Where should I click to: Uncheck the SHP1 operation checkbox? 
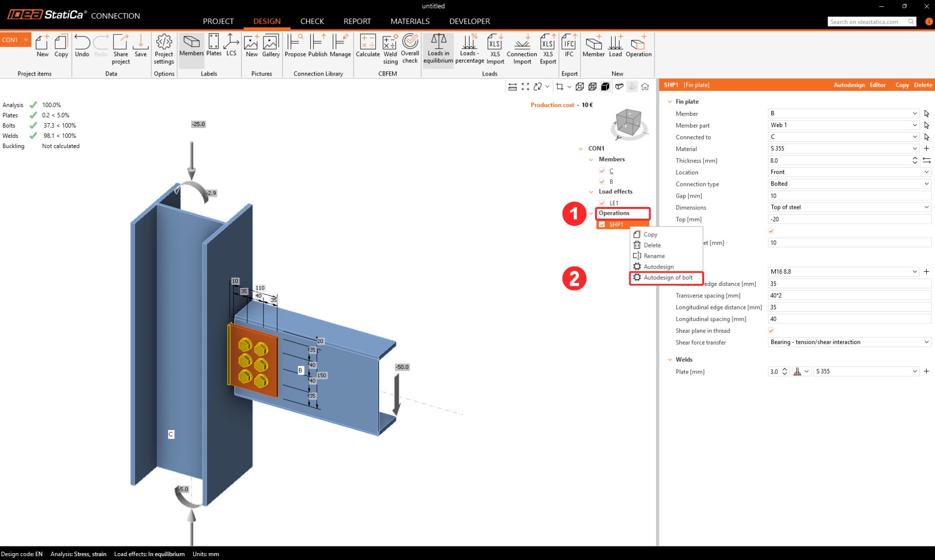pos(602,224)
